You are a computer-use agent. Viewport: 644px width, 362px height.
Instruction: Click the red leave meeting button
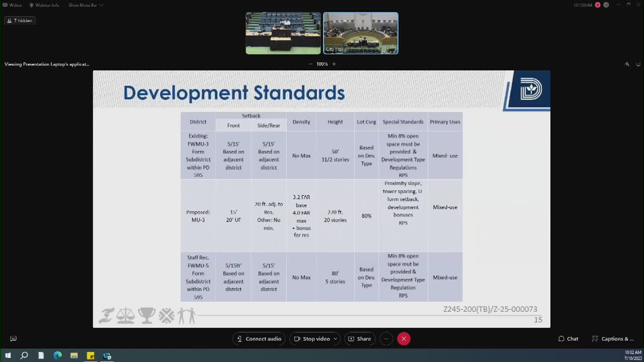coord(404,339)
